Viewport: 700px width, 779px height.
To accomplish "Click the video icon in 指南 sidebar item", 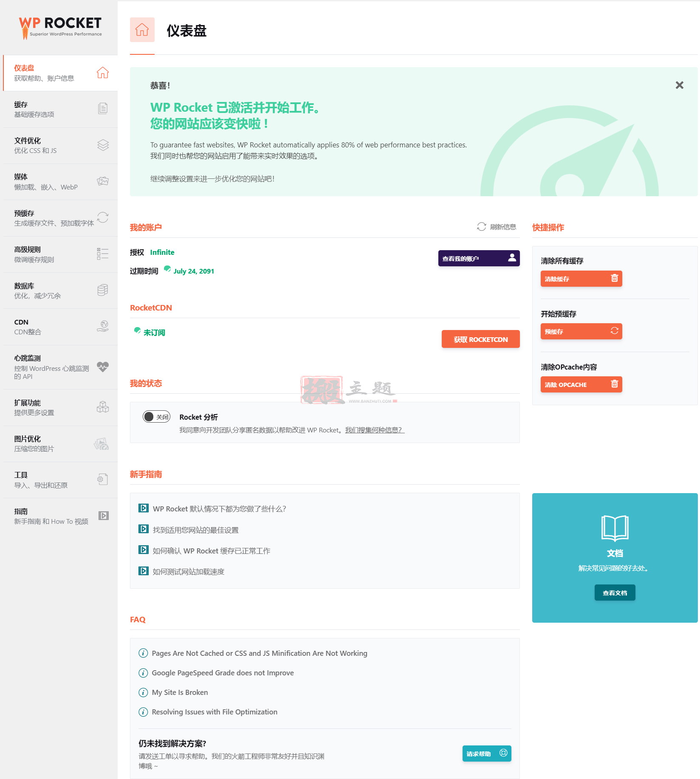I will click(104, 516).
